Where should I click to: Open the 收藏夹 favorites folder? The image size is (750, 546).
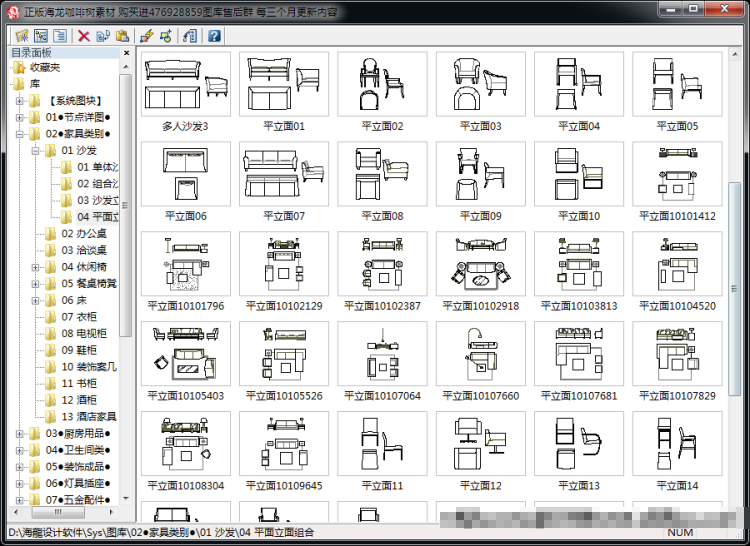point(45,67)
